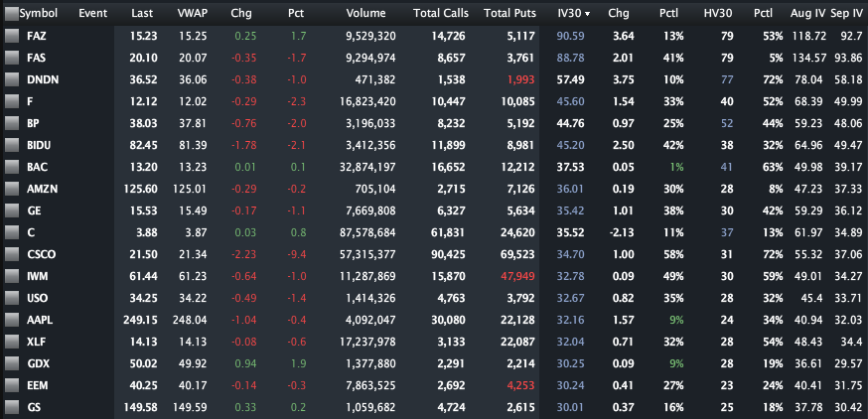Viewport: 868px width, 419px height.
Task: Select the CSCO row checkbox
Action: 11,254
